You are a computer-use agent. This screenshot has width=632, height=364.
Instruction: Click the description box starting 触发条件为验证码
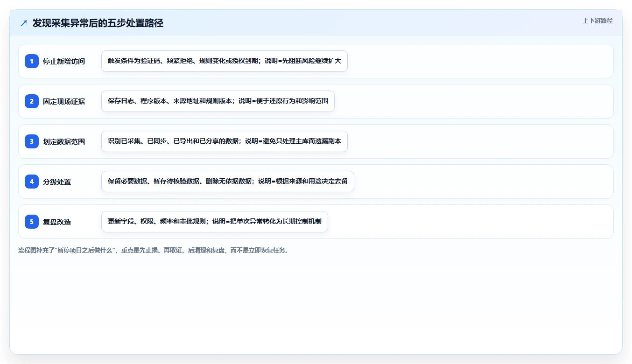225,61
